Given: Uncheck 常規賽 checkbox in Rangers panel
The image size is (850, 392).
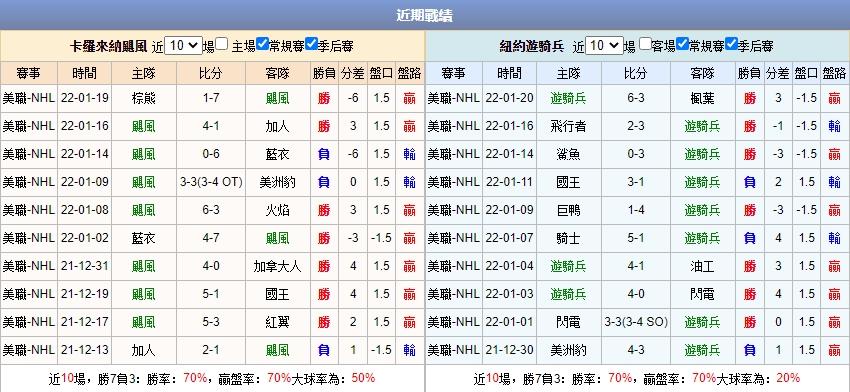Looking at the screenshot, I should click(682, 44).
